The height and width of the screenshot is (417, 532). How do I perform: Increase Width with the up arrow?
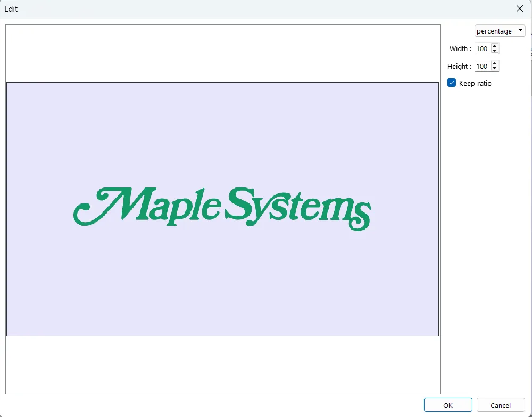tap(495, 46)
